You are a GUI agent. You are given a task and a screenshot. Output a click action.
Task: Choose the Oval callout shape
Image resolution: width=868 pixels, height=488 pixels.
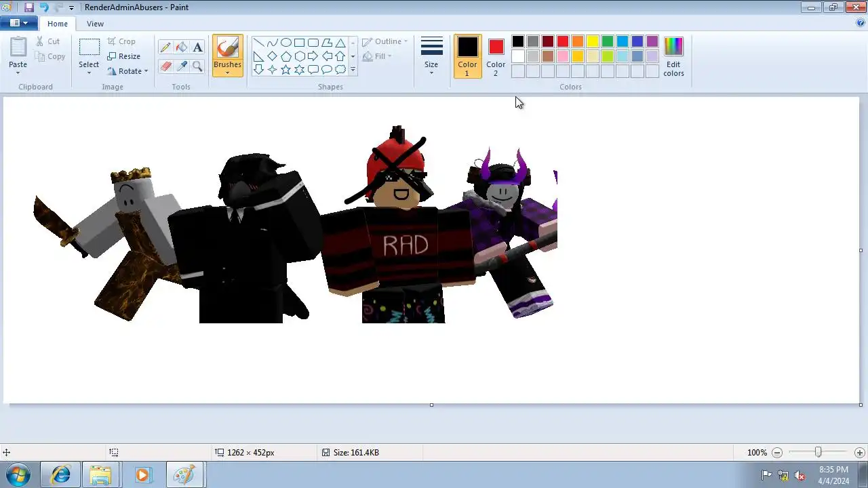point(327,70)
